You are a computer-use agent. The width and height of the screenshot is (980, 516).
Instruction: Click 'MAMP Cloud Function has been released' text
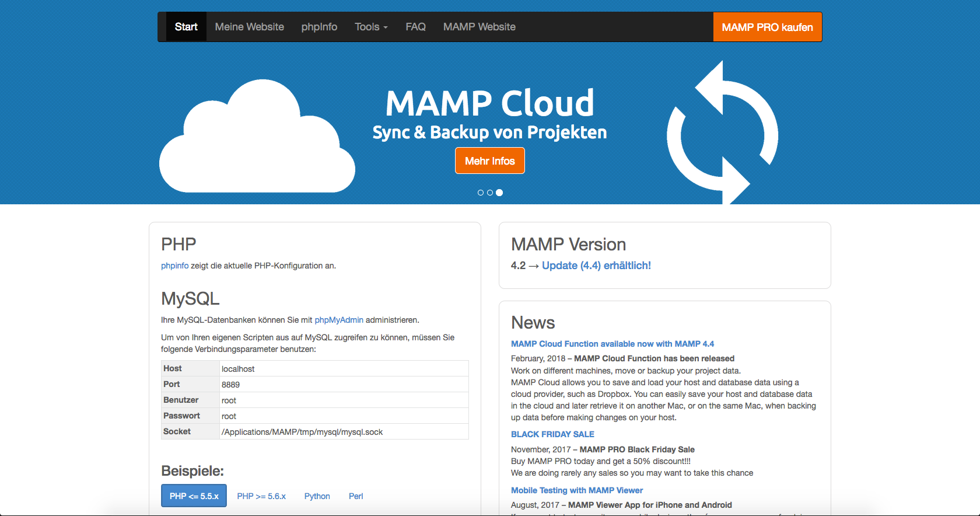654,358
